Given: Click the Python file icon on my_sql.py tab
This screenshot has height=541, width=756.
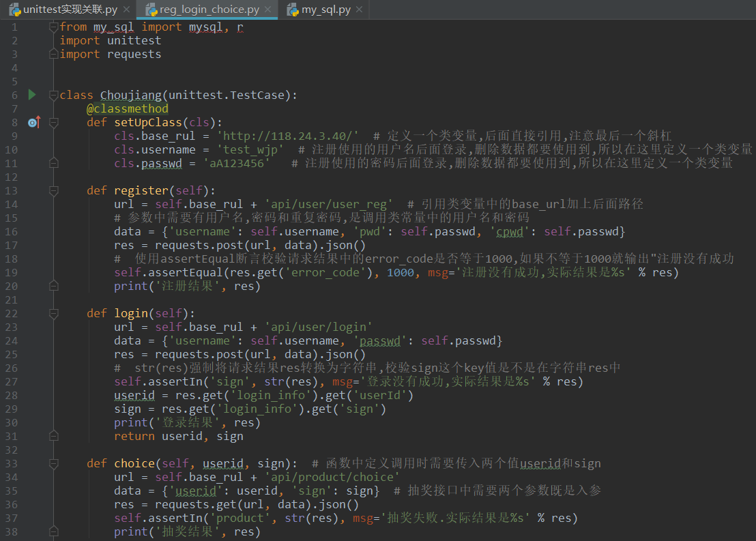Looking at the screenshot, I should (x=293, y=10).
